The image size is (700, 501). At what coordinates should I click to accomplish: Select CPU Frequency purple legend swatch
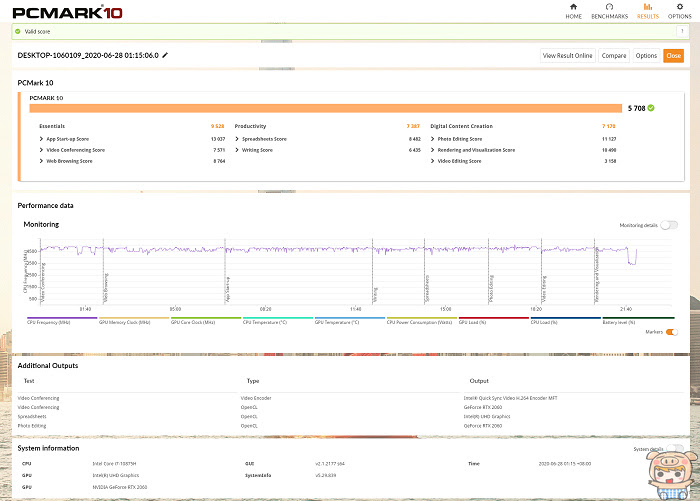62,318
